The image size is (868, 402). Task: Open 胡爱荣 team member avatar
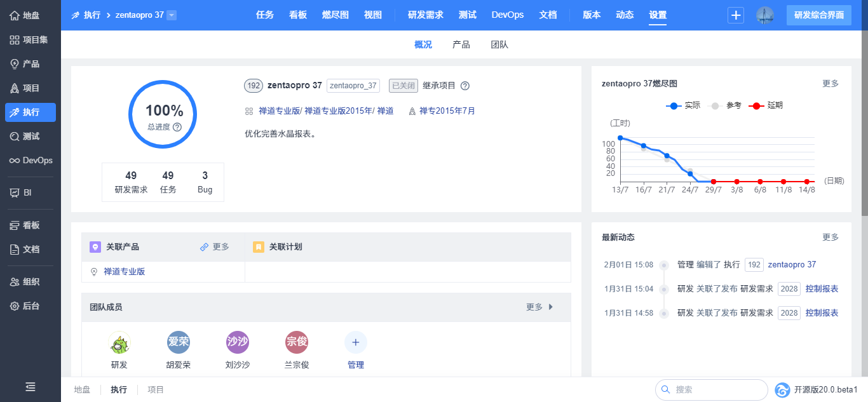point(179,342)
